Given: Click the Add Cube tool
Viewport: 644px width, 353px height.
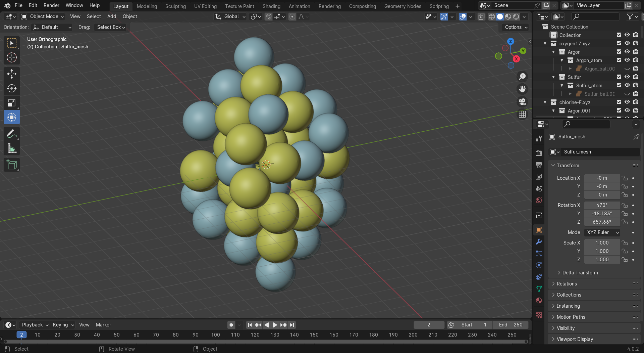Looking at the screenshot, I should (12, 165).
